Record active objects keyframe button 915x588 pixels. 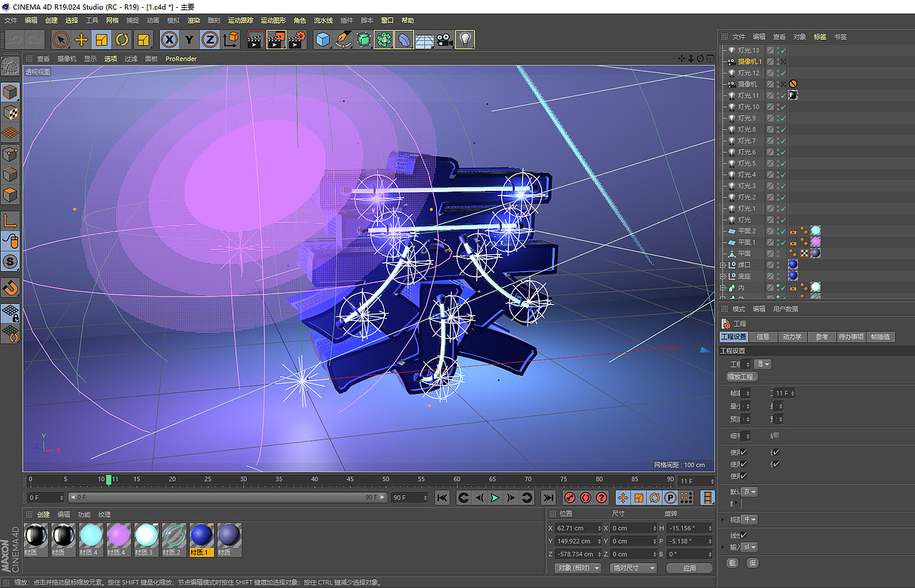570,498
